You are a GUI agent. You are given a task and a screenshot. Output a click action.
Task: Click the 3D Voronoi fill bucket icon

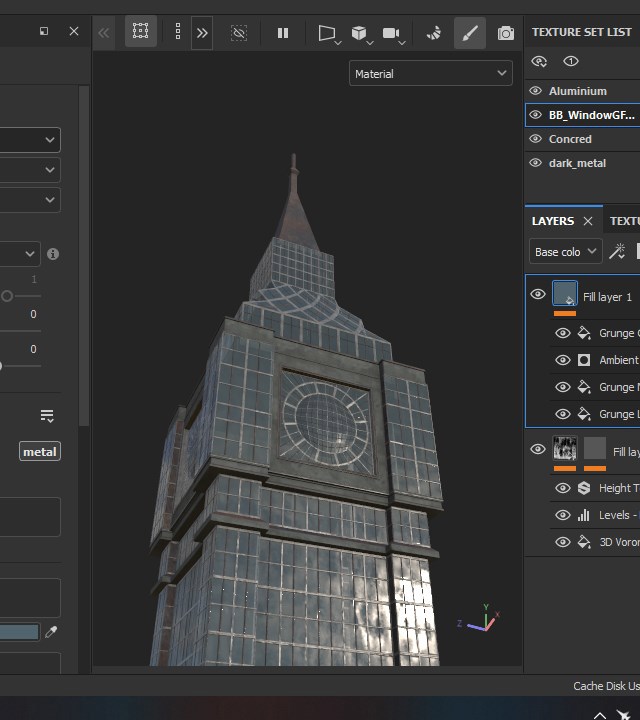[584, 542]
